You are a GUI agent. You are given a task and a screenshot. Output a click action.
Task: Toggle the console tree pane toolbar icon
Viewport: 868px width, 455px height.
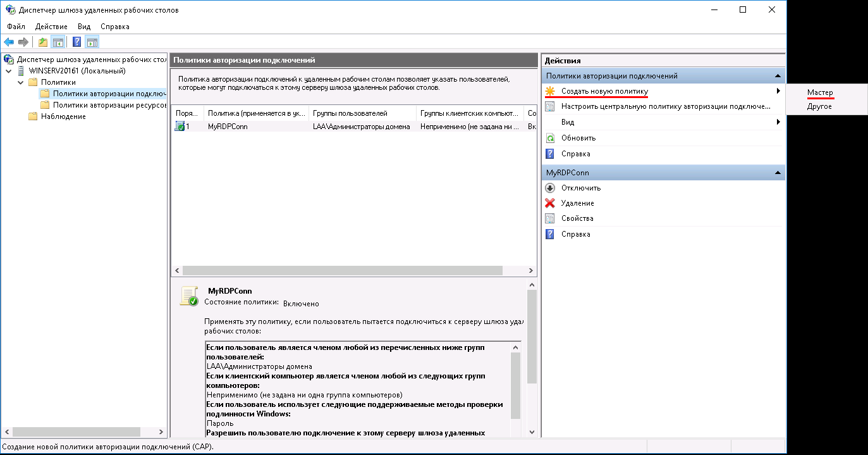[x=58, y=42]
